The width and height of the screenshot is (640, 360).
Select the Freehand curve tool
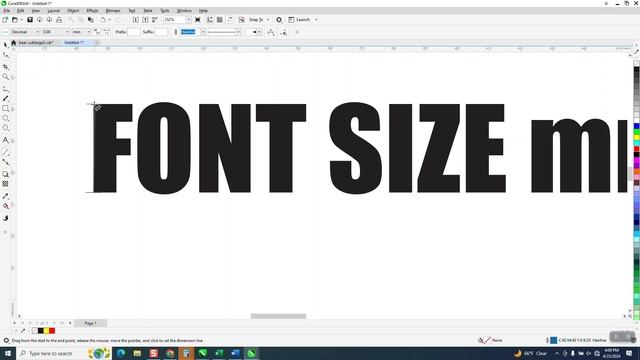click(5, 89)
